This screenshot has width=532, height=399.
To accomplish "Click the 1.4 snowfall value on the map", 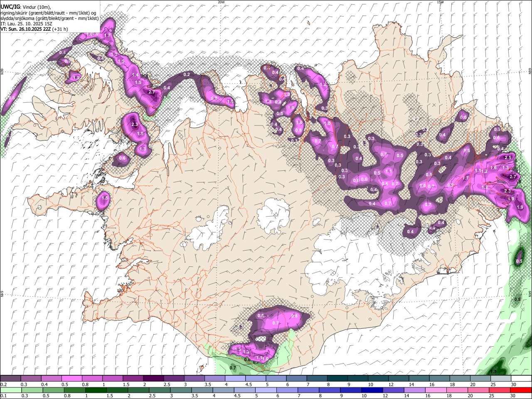I will (x=135, y=75).
